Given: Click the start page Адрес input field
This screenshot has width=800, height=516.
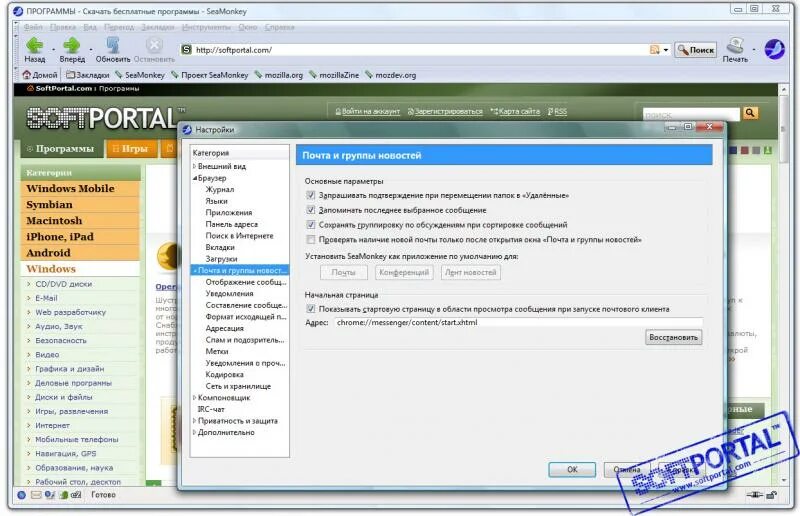Looking at the screenshot, I should [518, 323].
